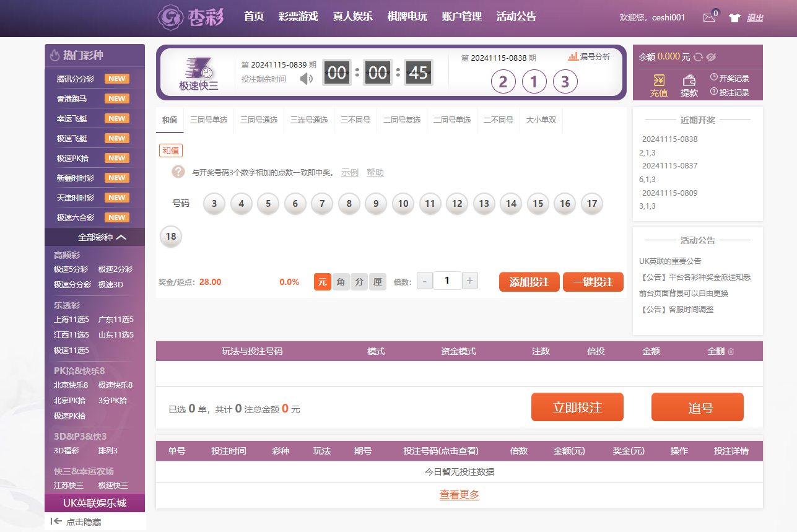Image resolution: width=797 pixels, height=532 pixels.
Task: Increase the bet multiplier with plus
Action: click(470, 281)
